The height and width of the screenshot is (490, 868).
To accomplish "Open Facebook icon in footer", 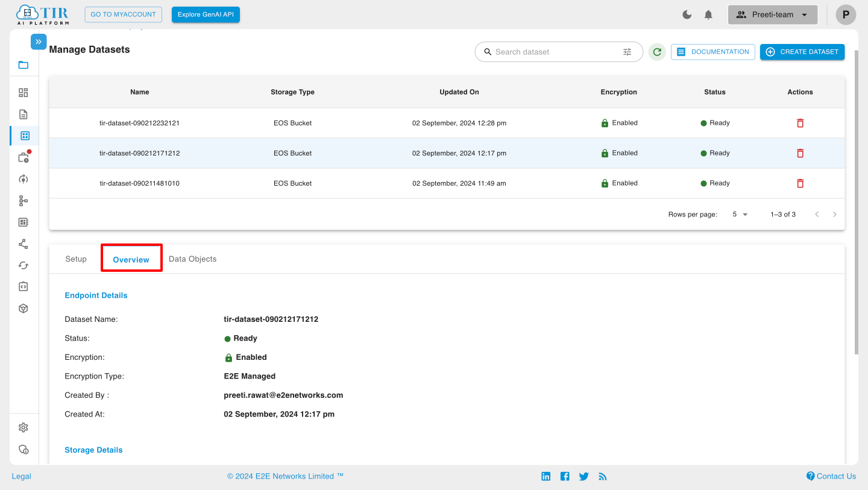I will click(565, 476).
